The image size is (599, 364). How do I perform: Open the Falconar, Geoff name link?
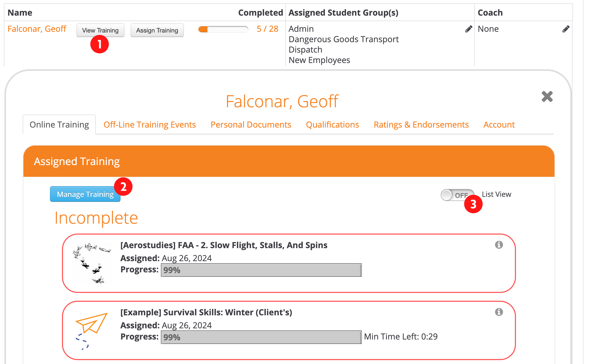37,29
